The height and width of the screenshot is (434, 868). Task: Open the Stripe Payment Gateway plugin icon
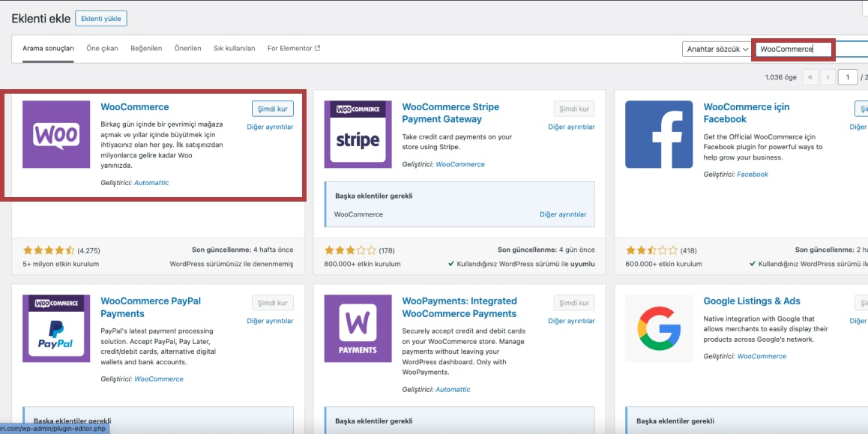(358, 134)
